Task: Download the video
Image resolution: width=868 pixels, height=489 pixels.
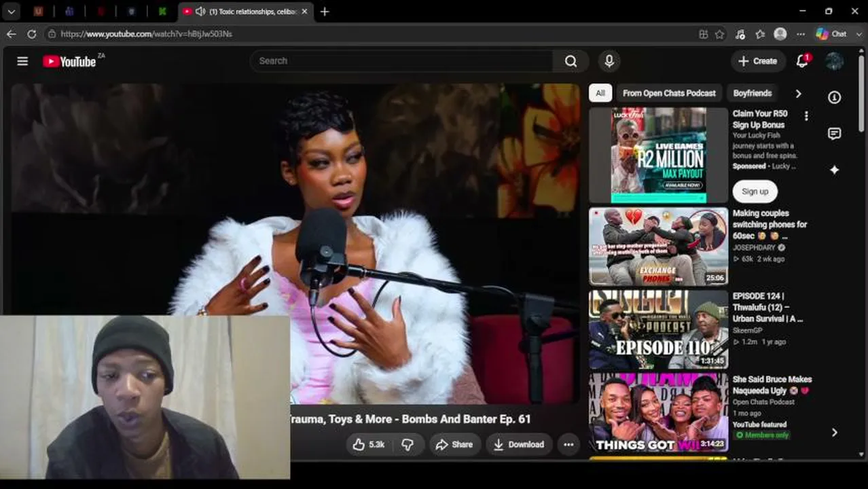Action: point(519,444)
